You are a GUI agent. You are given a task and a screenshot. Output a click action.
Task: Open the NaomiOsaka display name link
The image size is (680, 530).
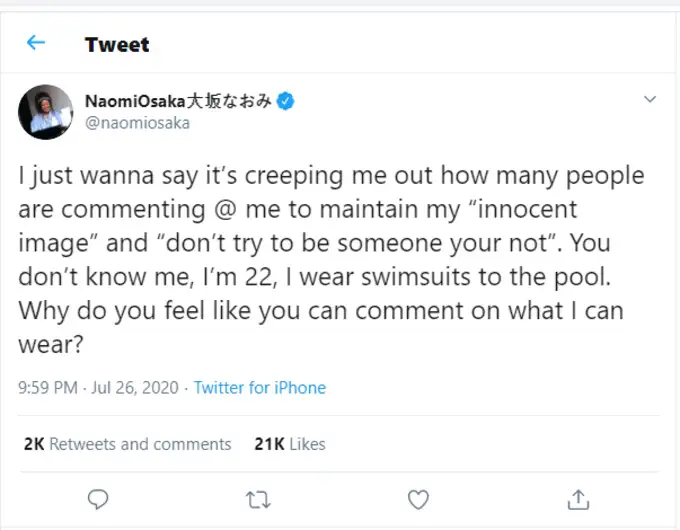click(135, 101)
